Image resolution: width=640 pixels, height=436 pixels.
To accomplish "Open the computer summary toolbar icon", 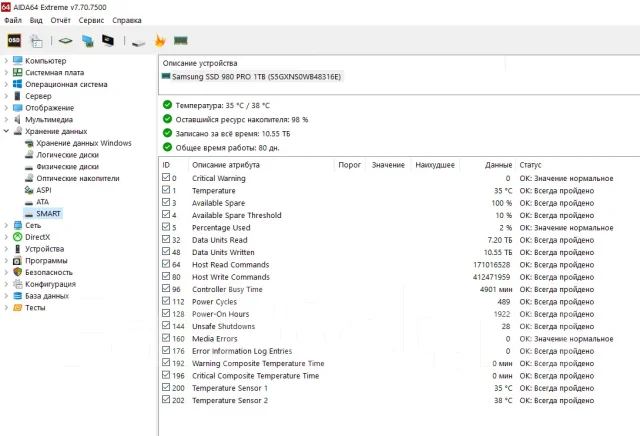I will pyautogui.click(x=87, y=41).
